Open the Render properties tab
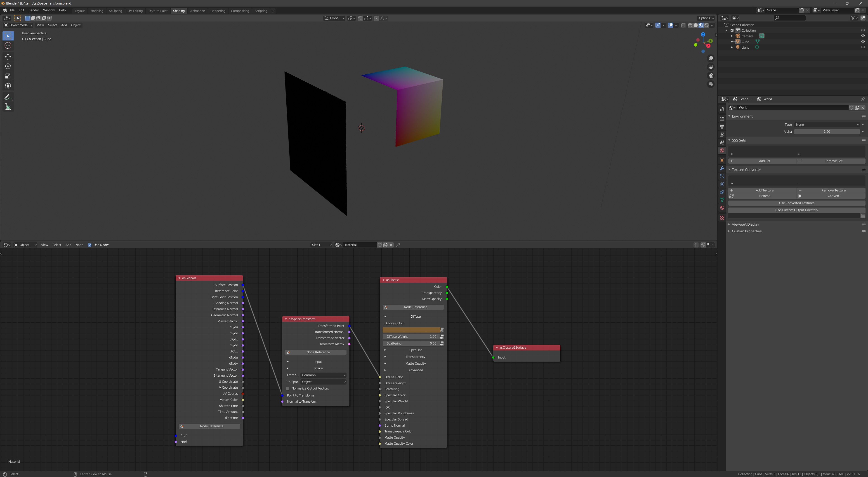868x477 pixels. point(722,119)
